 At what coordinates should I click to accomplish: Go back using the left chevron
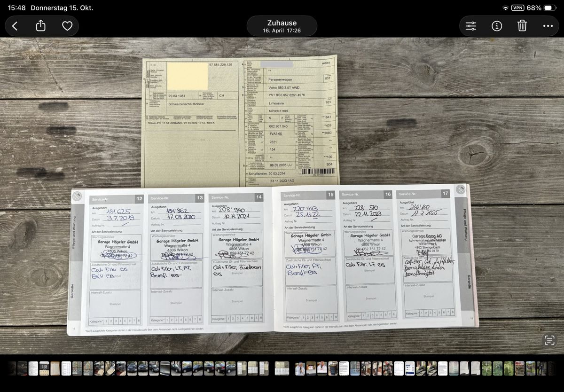pos(15,26)
